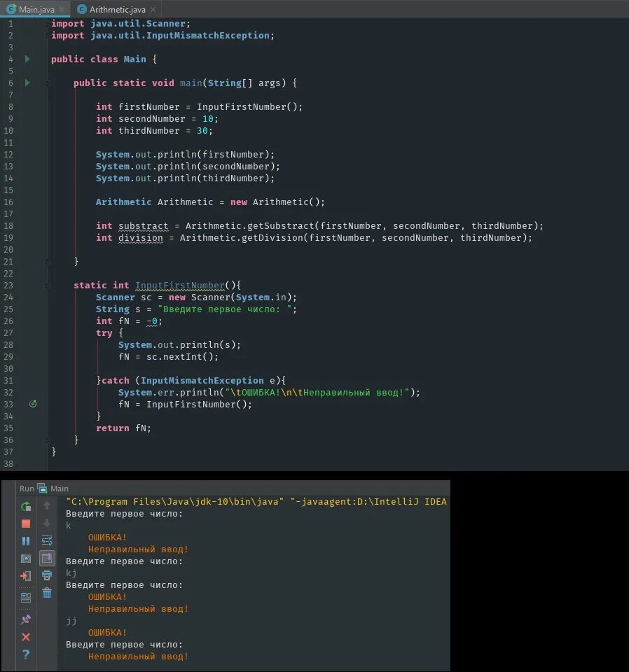Screen dimensions: 629x672
Task: Click the console input line 'kj'
Action: pos(71,573)
